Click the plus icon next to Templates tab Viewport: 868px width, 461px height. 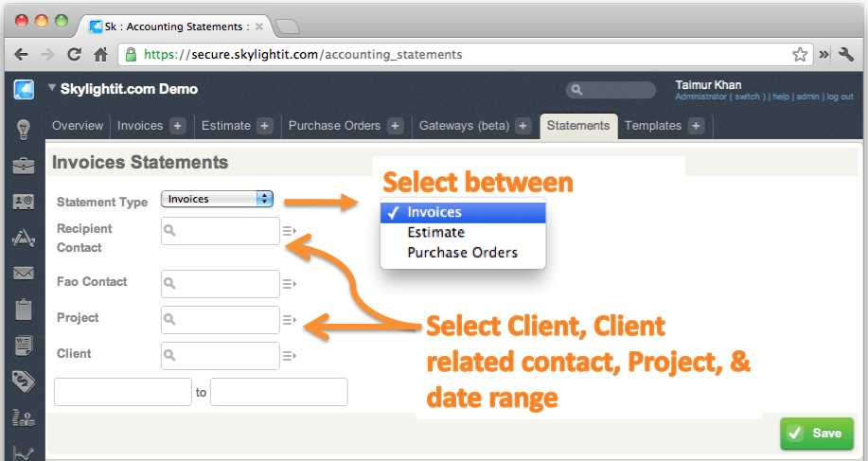[696, 126]
